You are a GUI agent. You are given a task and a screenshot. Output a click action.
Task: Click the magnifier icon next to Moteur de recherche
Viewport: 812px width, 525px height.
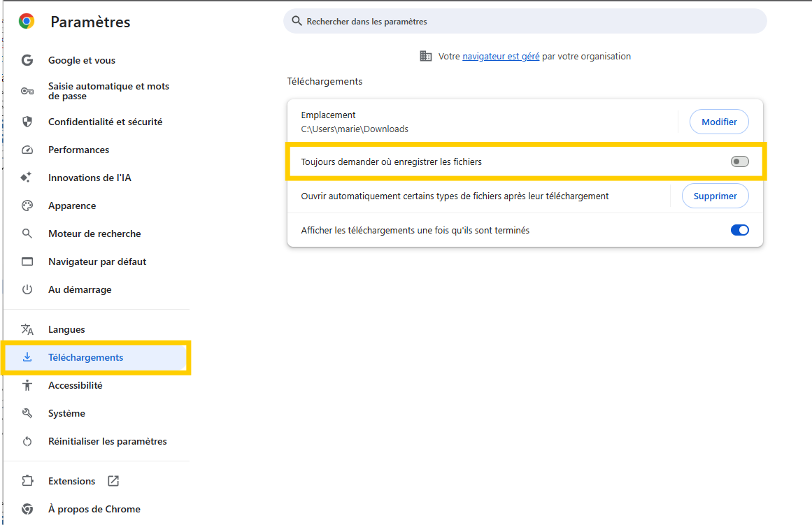tap(27, 233)
